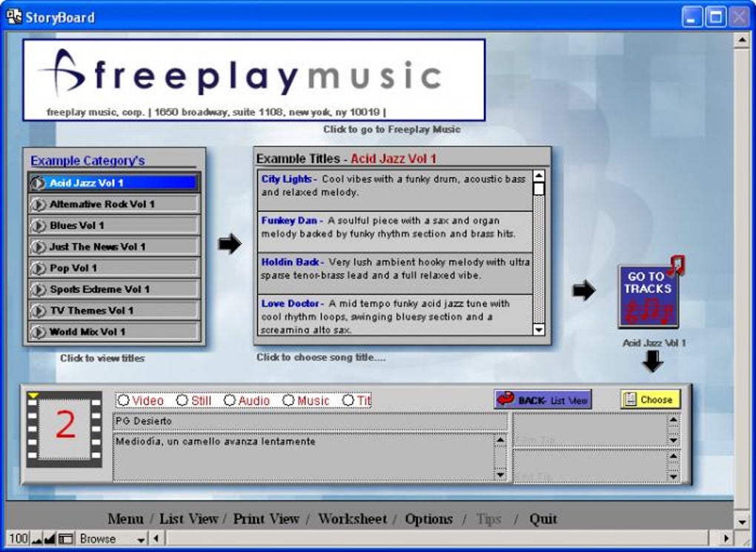Click the down arrow of the titles list scrollbar
The height and width of the screenshot is (552, 756).
click(x=539, y=330)
